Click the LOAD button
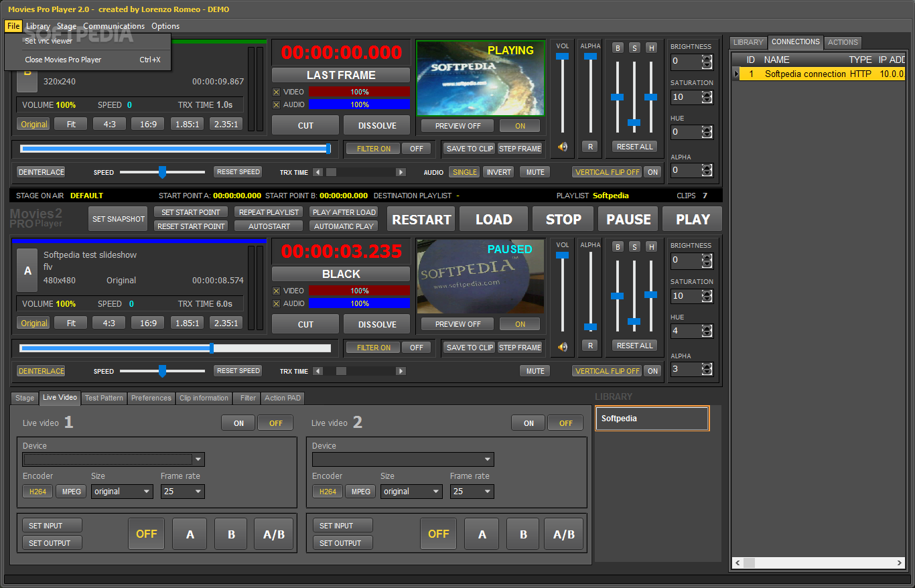915x588 pixels. click(x=494, y=219)
